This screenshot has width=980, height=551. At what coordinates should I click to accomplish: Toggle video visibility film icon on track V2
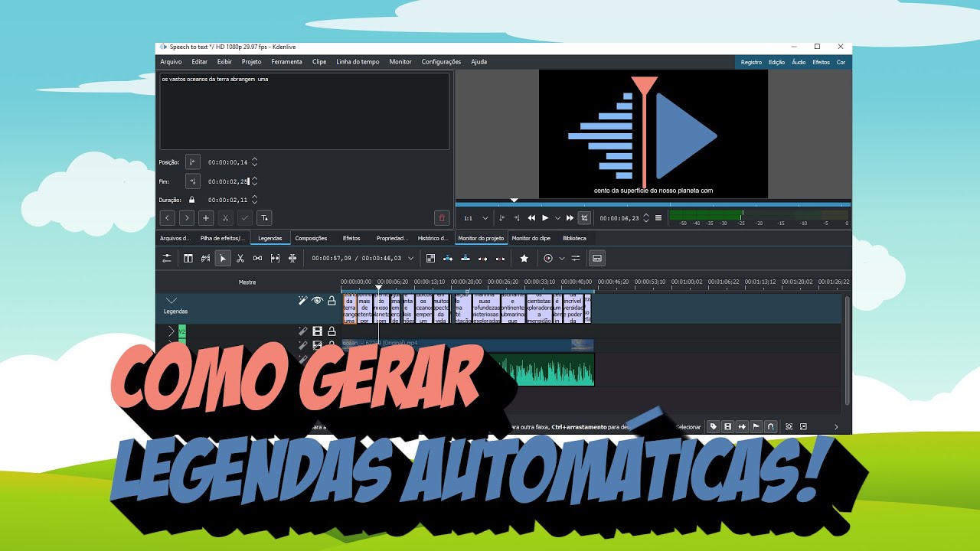317,331
